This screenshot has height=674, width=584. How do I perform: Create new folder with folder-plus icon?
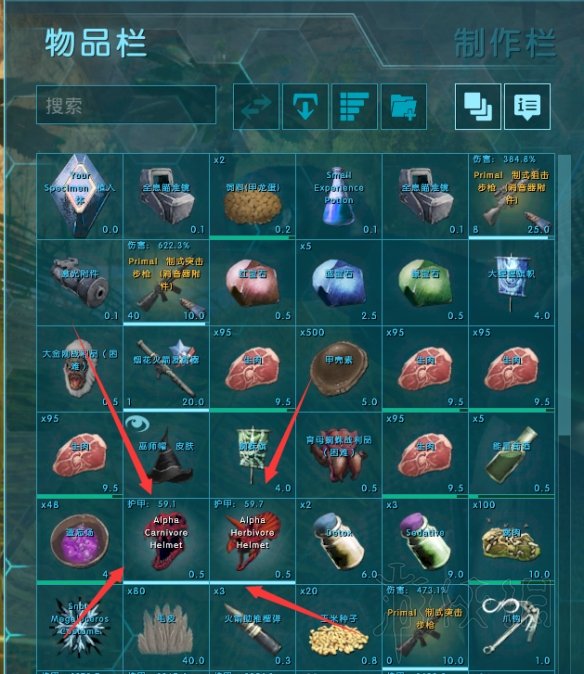pos(404,107)
